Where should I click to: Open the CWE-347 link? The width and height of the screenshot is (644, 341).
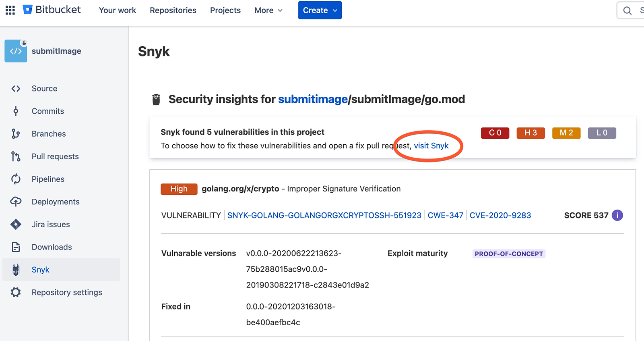445,215
